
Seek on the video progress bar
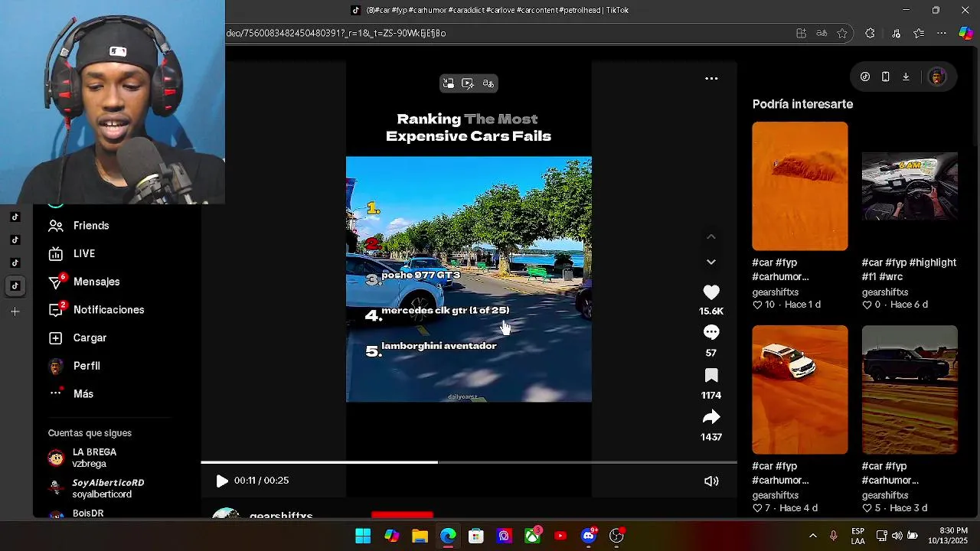469,462
